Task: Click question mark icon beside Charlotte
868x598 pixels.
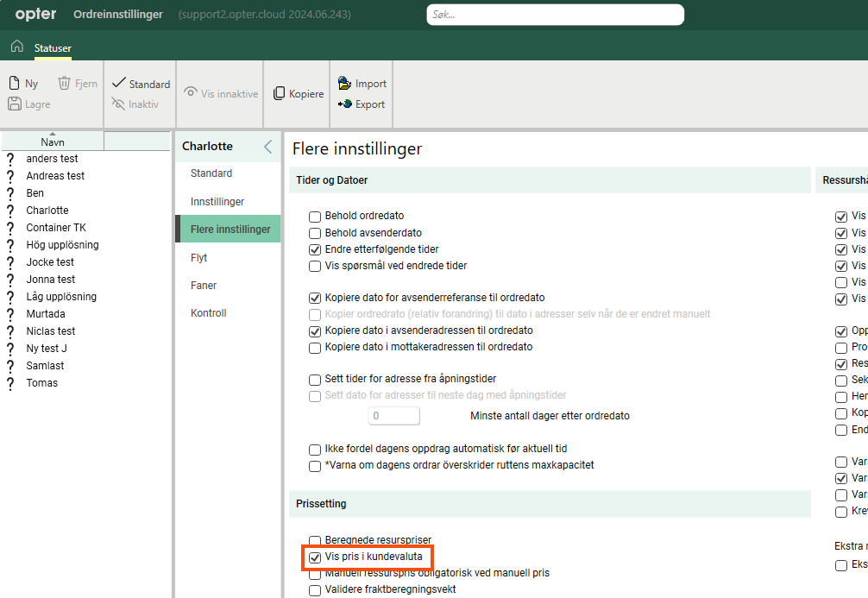Action: 10,211
